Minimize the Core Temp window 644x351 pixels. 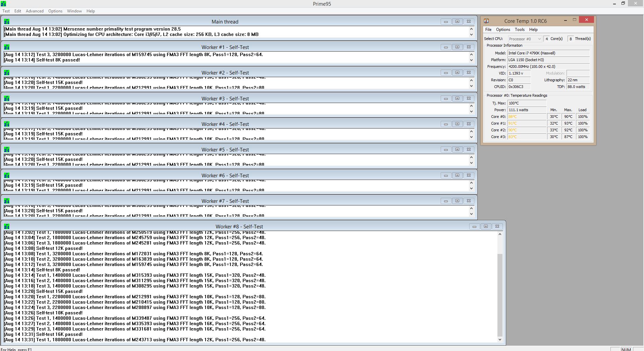[566, 20]
